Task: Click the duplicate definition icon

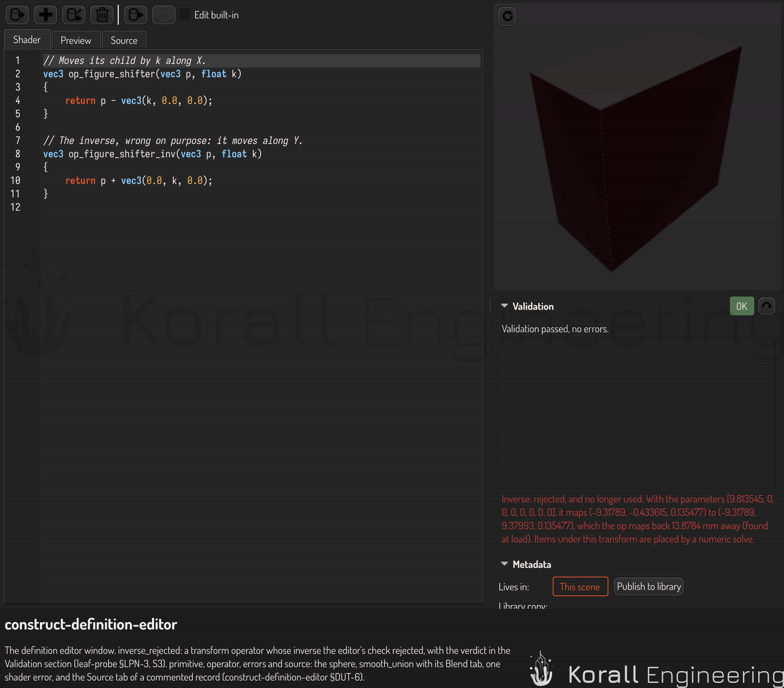Action: coord(74,15)
